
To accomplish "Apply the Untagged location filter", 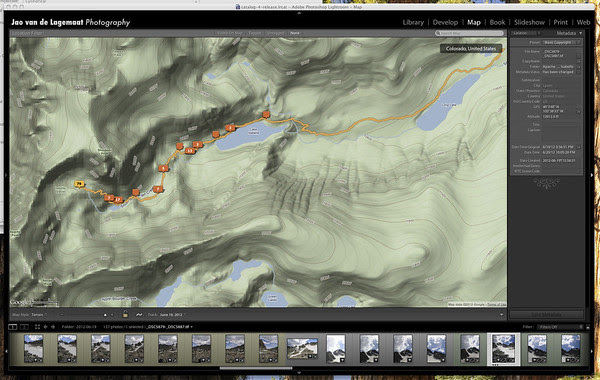I will click(275, 33).
